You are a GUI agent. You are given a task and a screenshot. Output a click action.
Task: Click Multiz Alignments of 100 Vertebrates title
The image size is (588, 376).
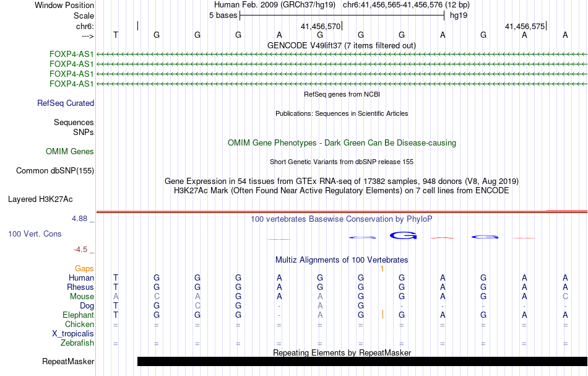(342, 260)
